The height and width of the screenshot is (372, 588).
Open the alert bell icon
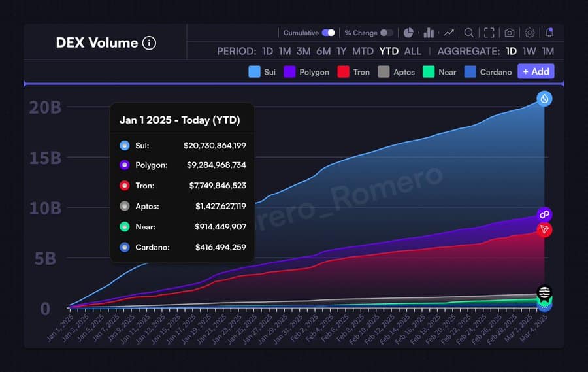click(549, 33)
